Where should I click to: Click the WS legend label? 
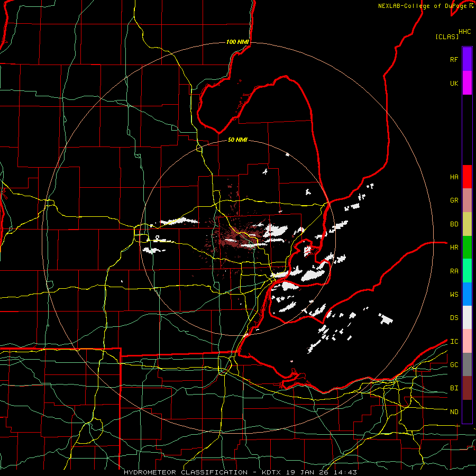[x=454, y=295]
